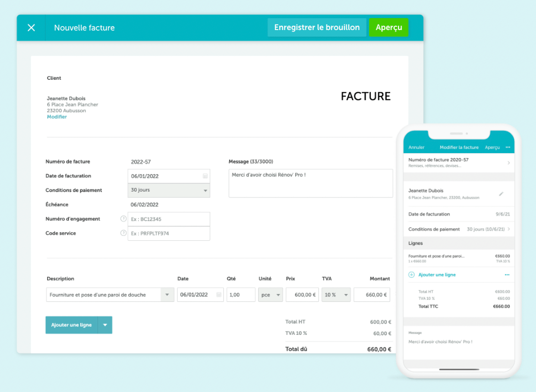The image size is (536, 392).
Task: Open the Modifier link under the client address
Action: [57, 116]
